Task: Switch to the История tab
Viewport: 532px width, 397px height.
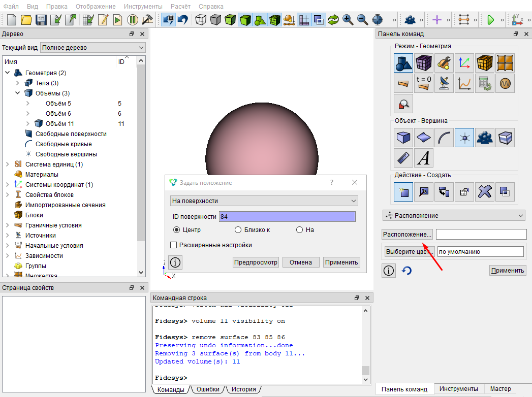Action: click(243, 389)
